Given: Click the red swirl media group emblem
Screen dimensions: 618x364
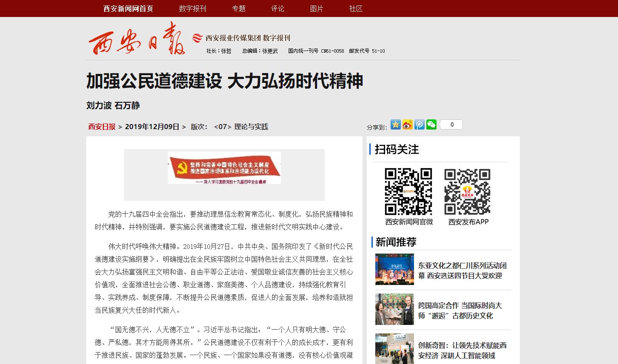Looking at the screenshot, I should click(197, 38).
